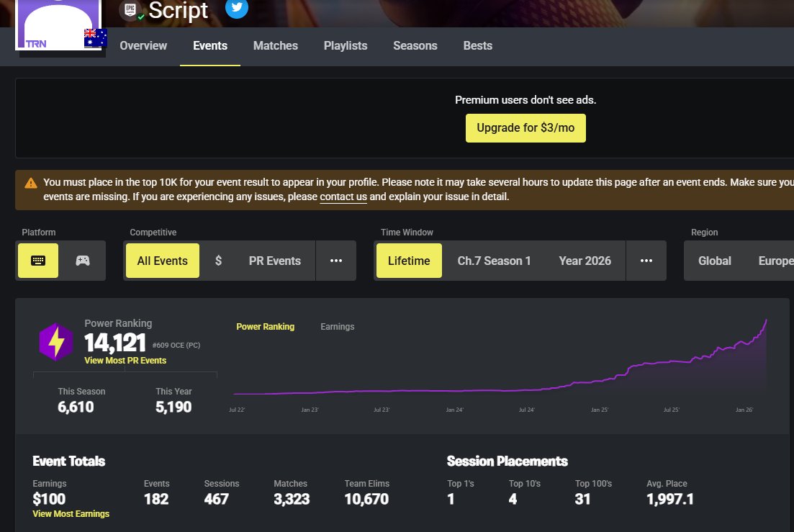Click the warning triangle icon
The height and width of the screenshot is (532, 794).
[31, 184]
